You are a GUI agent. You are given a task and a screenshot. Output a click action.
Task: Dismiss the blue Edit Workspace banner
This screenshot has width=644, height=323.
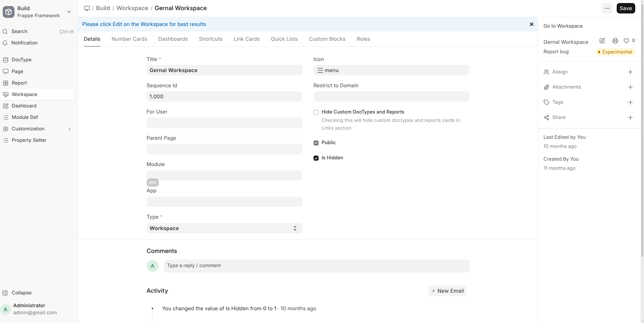(x=531, y=24)
